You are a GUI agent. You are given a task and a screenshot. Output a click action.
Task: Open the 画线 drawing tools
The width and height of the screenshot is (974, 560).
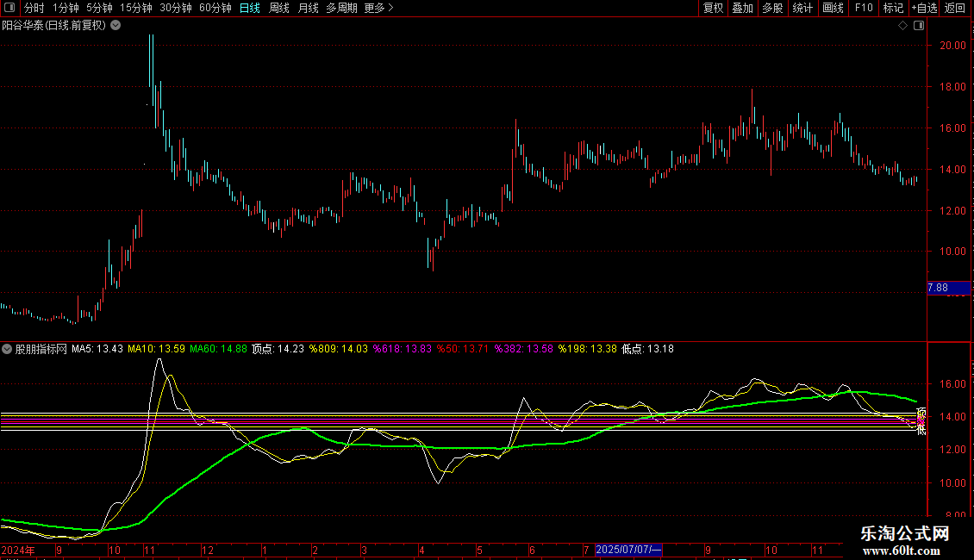click(x=833, y=8)
